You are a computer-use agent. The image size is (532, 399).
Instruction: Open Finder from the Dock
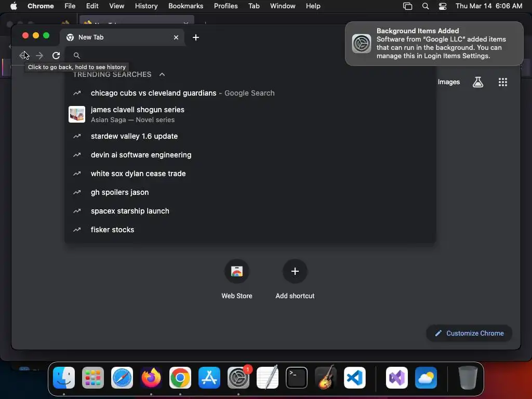pos(64,377)
